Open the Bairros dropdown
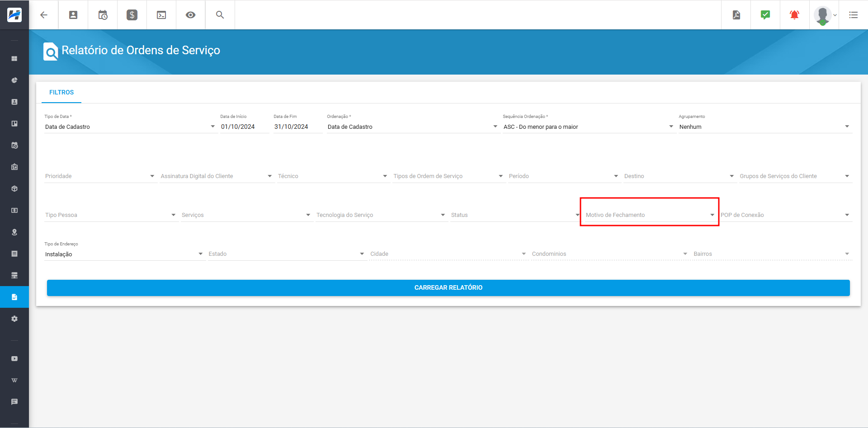The width and height of the screenshot is (868, 428). coord(772,254)
